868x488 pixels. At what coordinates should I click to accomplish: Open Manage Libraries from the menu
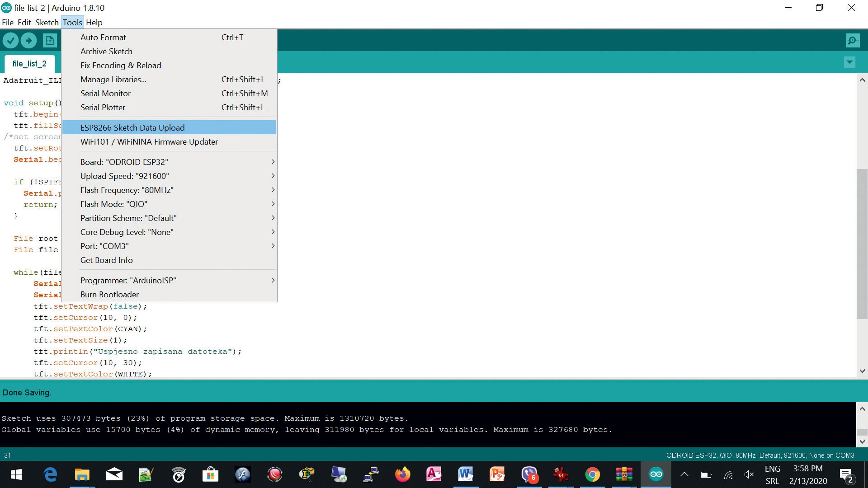click(x=169, y=80)
